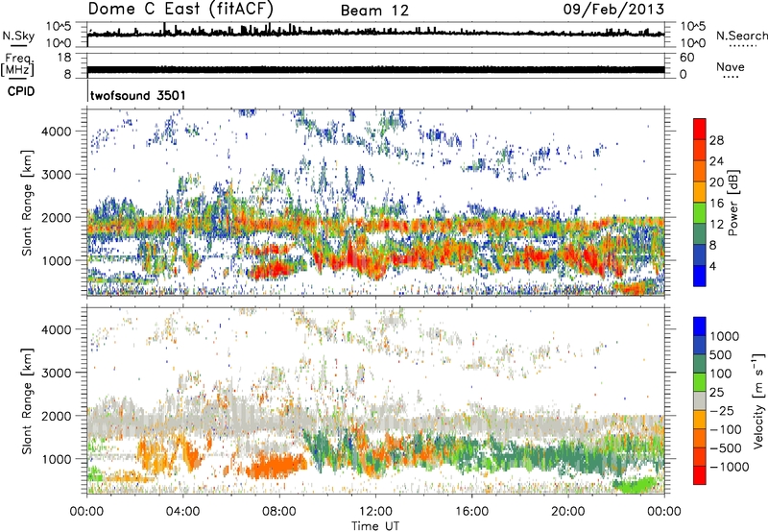
Task: Click the light green velocity patch near 23:00
Action: [x=636, y=485]
